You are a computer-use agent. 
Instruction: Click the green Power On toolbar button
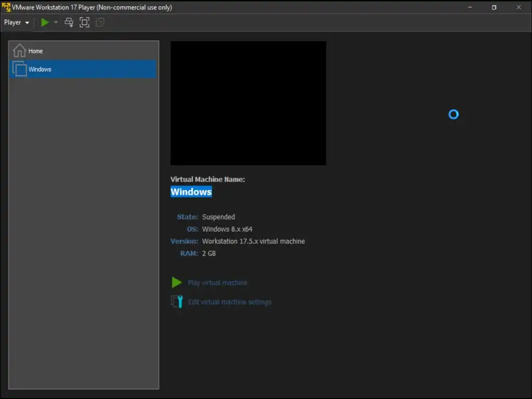pos(45,22)
